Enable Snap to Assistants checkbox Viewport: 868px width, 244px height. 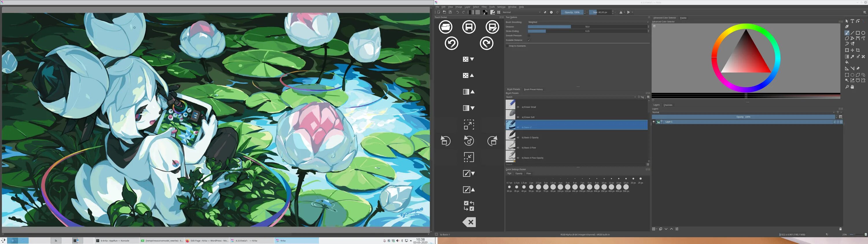click(x=507, y=46)
